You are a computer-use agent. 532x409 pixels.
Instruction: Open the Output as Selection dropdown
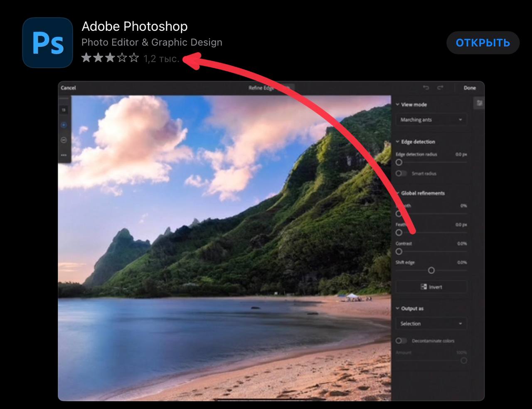pos(431,323)
